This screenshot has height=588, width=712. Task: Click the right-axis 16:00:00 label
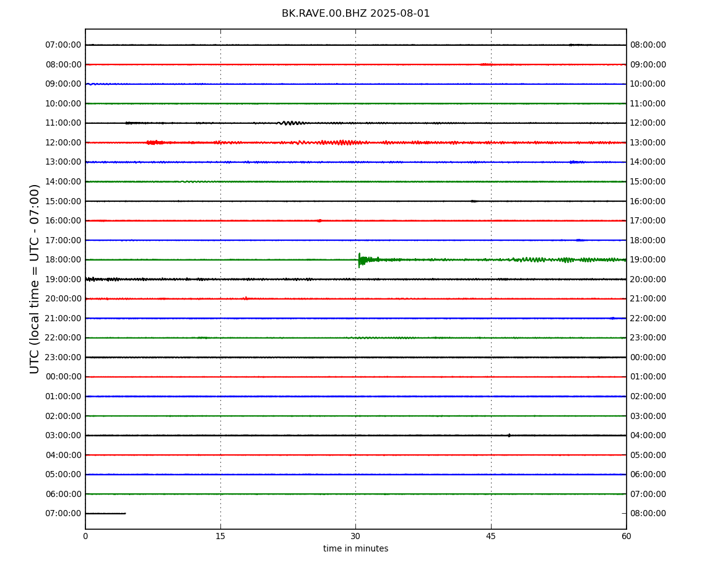pyautogui.click(x=648, y=201)
